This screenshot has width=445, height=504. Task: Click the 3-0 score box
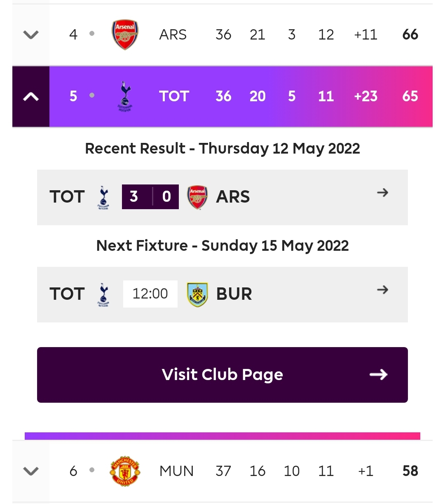click(150, 197)
